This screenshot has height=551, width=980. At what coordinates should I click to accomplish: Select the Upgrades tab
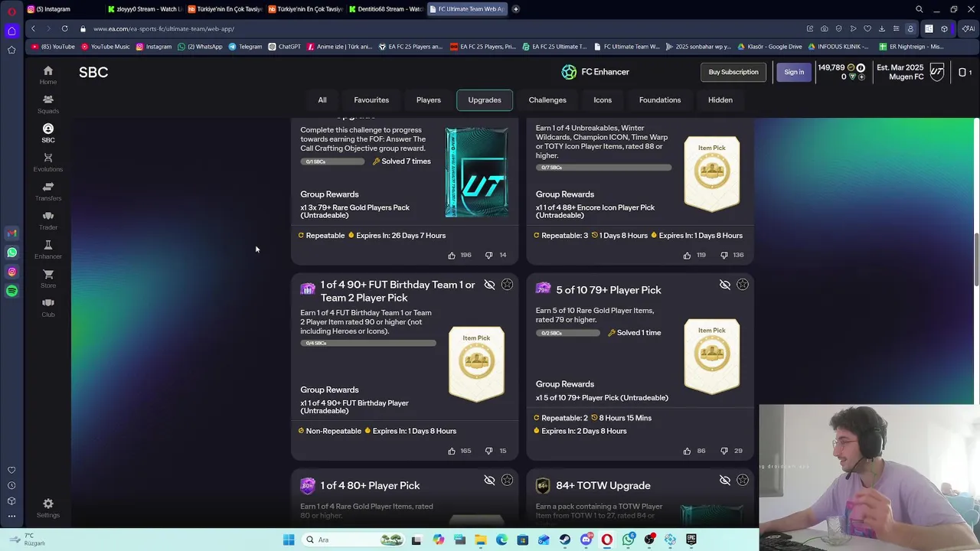tap(485, 100)
